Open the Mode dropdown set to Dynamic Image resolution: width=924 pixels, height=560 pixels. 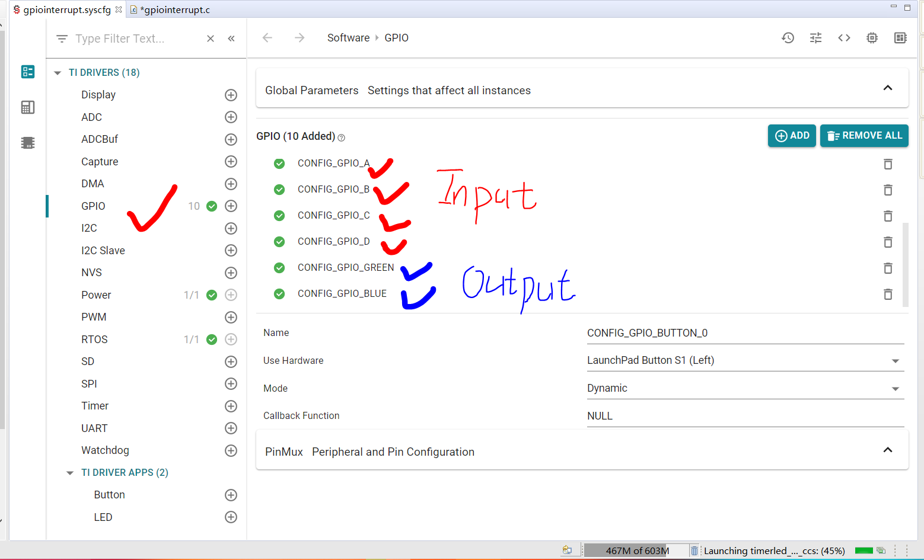pos(895,389)
